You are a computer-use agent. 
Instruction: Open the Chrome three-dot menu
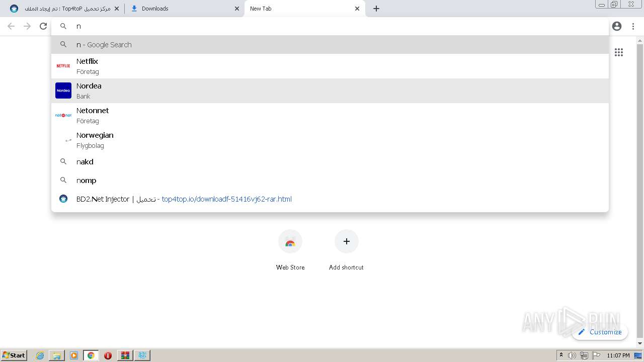click(633, 26)
